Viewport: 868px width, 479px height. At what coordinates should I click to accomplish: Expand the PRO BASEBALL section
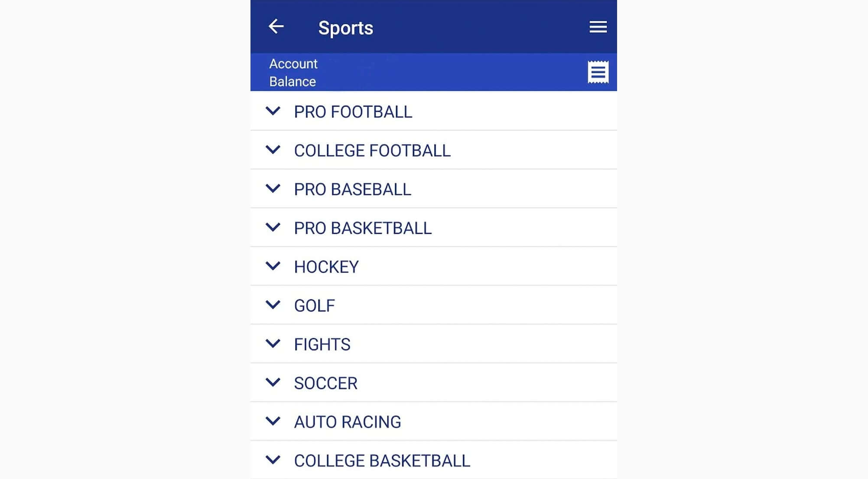click(x=273, y=189)
